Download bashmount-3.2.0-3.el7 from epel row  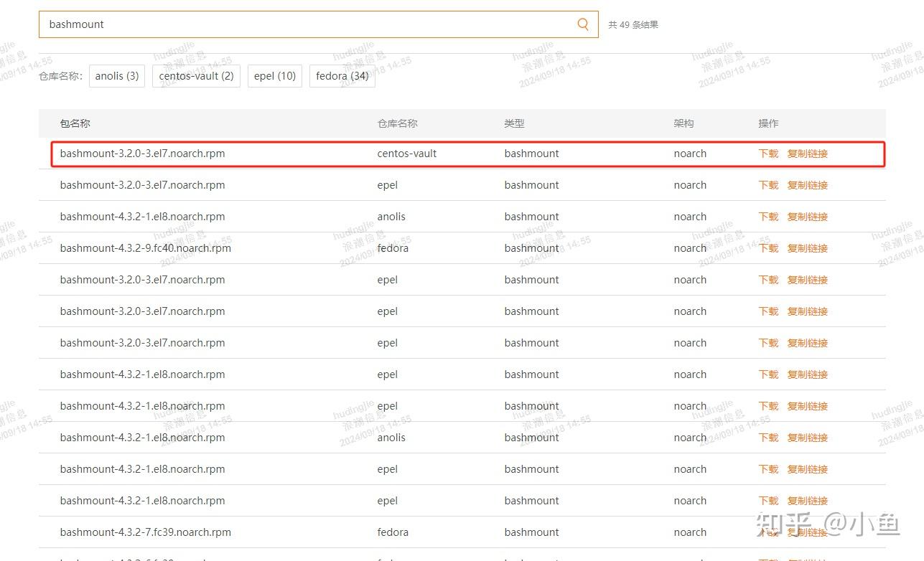tap(767, 184)
